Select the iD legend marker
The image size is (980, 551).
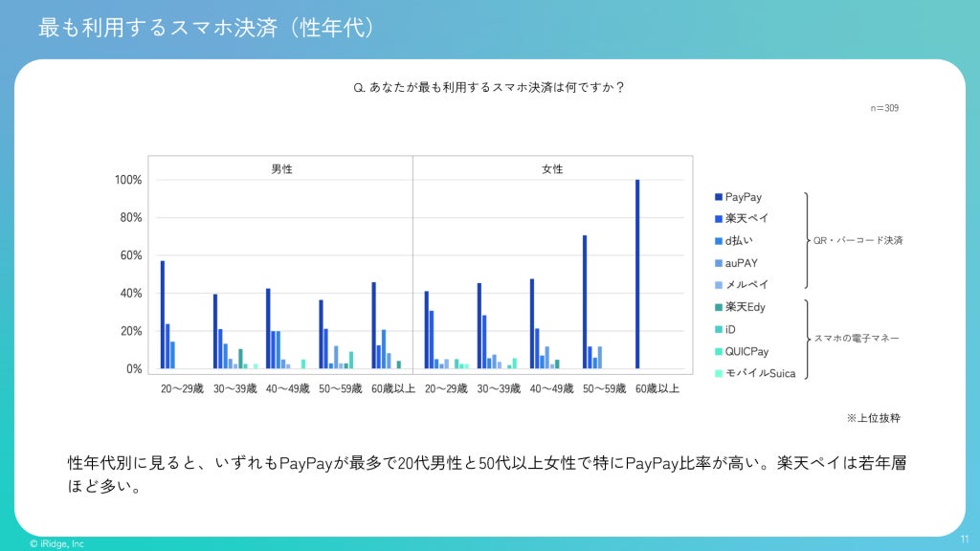719,329
